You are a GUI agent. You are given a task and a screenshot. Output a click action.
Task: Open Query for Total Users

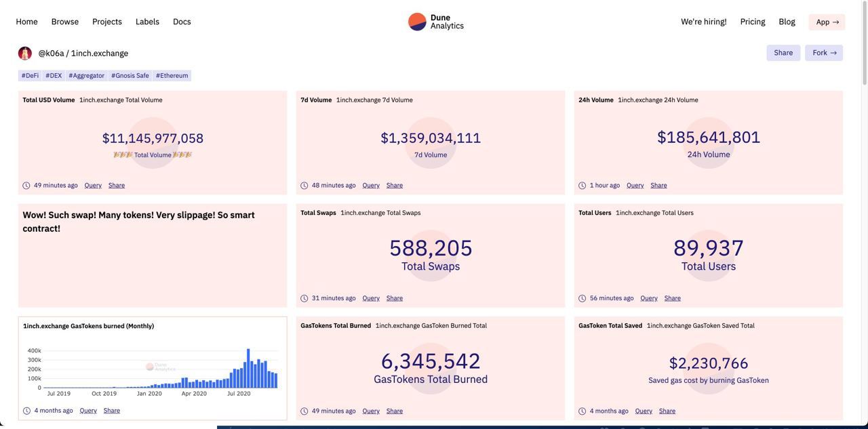tap(649, 298)
